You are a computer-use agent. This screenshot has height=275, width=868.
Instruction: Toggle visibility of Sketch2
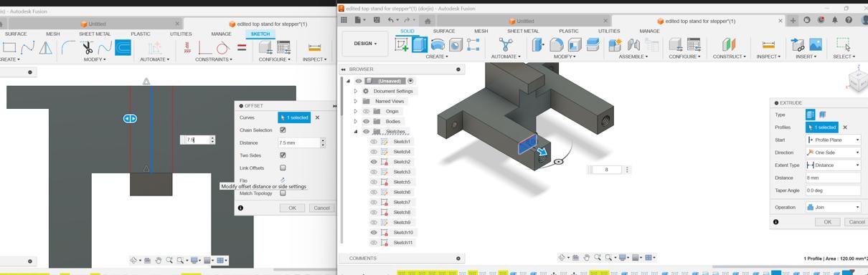pyautogui.click(x=374, y=162)
